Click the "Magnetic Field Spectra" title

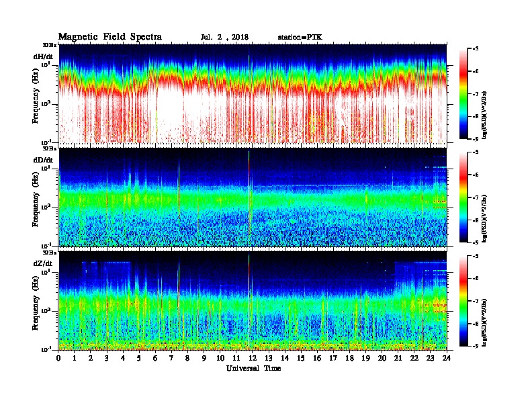pos(110,37)
